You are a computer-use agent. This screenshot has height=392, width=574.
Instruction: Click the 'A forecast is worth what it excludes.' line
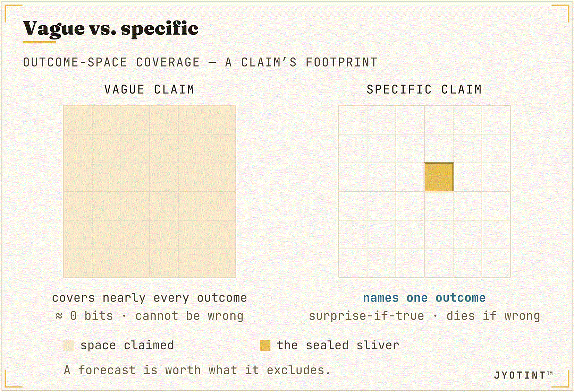click(x=197, y=370)
